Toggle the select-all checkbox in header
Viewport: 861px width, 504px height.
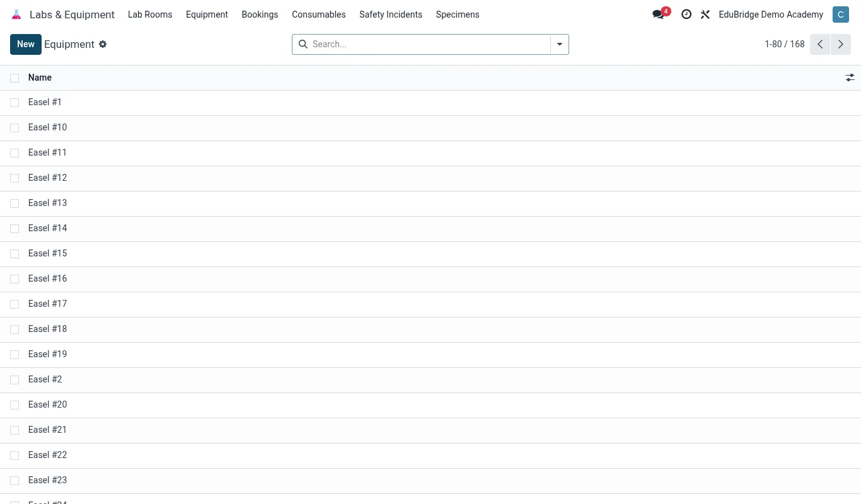point(14,78)
